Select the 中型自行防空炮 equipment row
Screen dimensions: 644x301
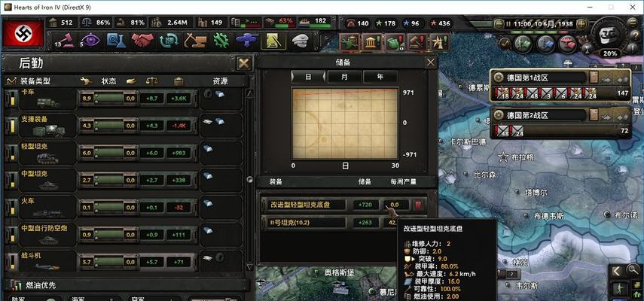click(x=124, y=235)
